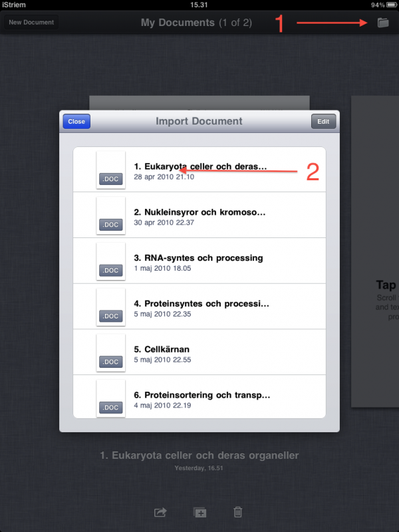Import '3. RNA-syntes och processing' document
The height and width of the screenshot is (532, 399).
pos(199,261)
